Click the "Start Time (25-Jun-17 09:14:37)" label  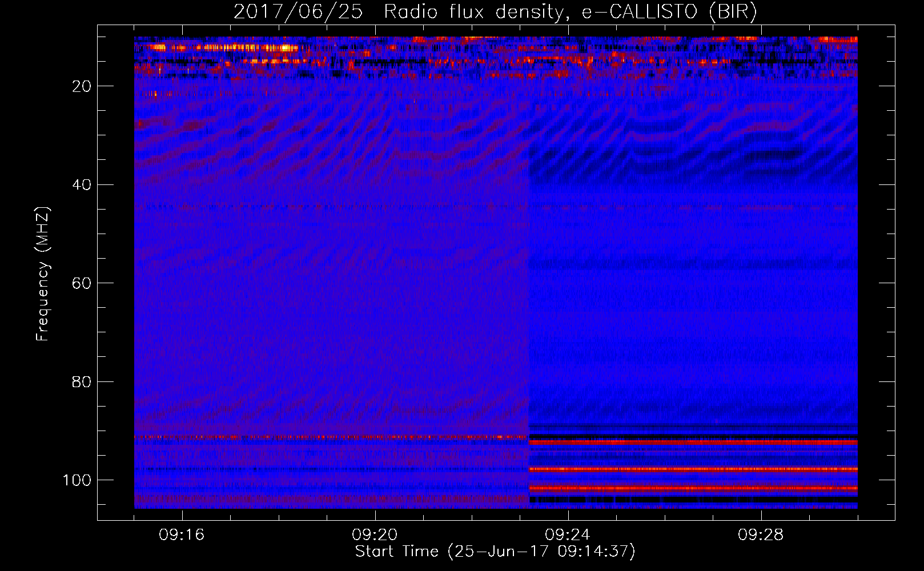coord(495,552)
